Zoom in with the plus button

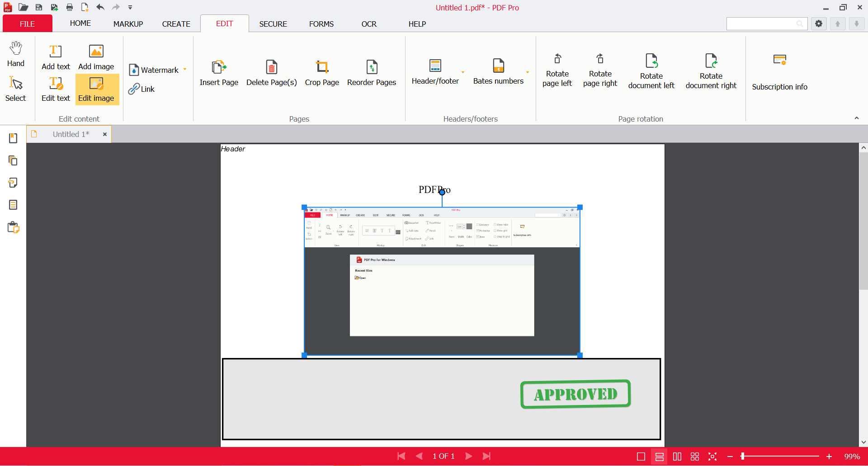click(x=829, y=457)
